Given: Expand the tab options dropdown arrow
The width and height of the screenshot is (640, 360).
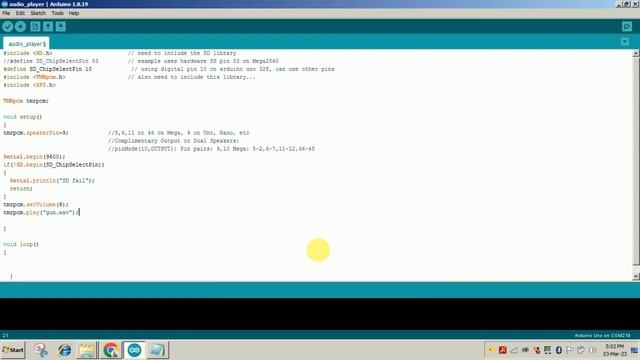Looking at the screenshot, I should [624, 42].
